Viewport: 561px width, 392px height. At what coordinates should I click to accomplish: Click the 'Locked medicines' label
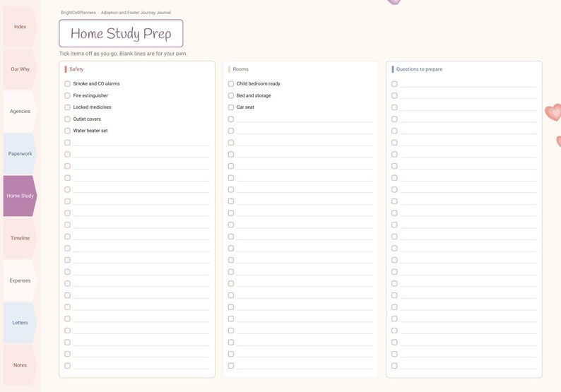click(x=92, y=107)
